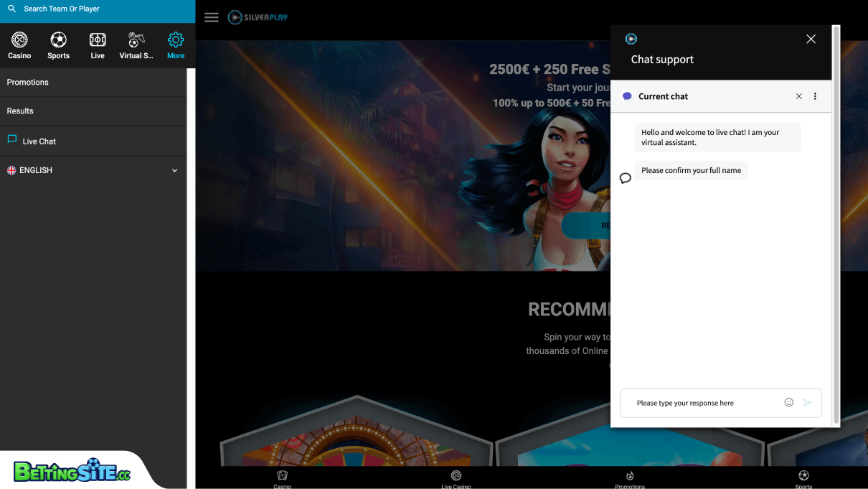Select the More gear icon
868x489 pixels.
(176, 39)
